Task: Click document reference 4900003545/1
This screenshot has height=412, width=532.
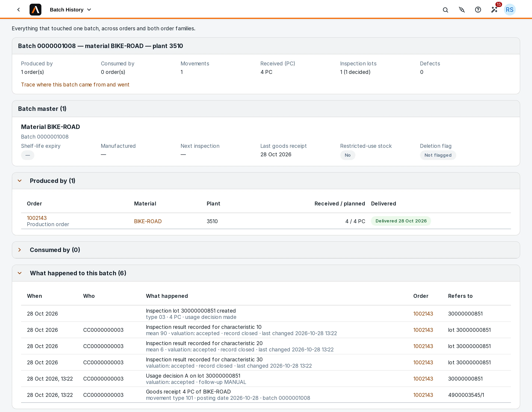Action: coord(466,395)
